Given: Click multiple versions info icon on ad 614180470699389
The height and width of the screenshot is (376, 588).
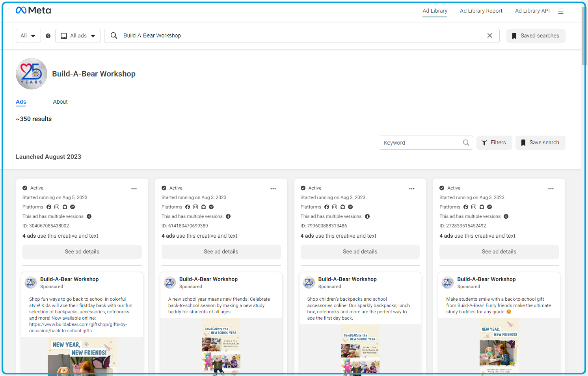Looking at the screenshot, I should pyautogui.click(x=228, y=216).
